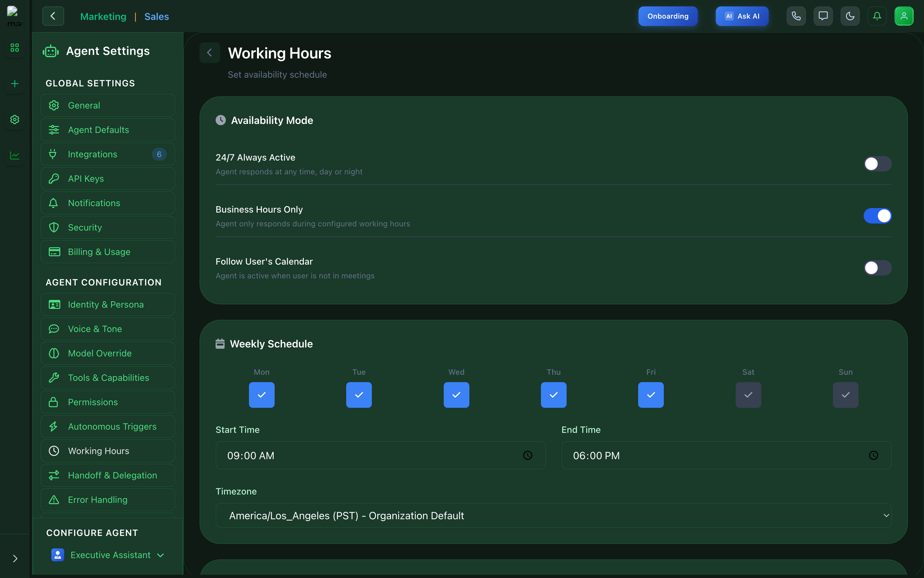Go to Handoff & Delegation settings
The image size is (924, 578).
[108, 475]
